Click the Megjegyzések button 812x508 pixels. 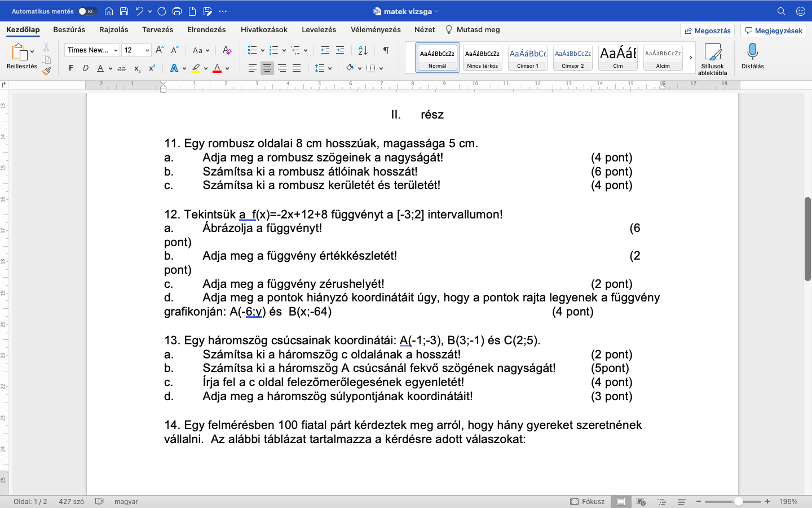point(774,30)
